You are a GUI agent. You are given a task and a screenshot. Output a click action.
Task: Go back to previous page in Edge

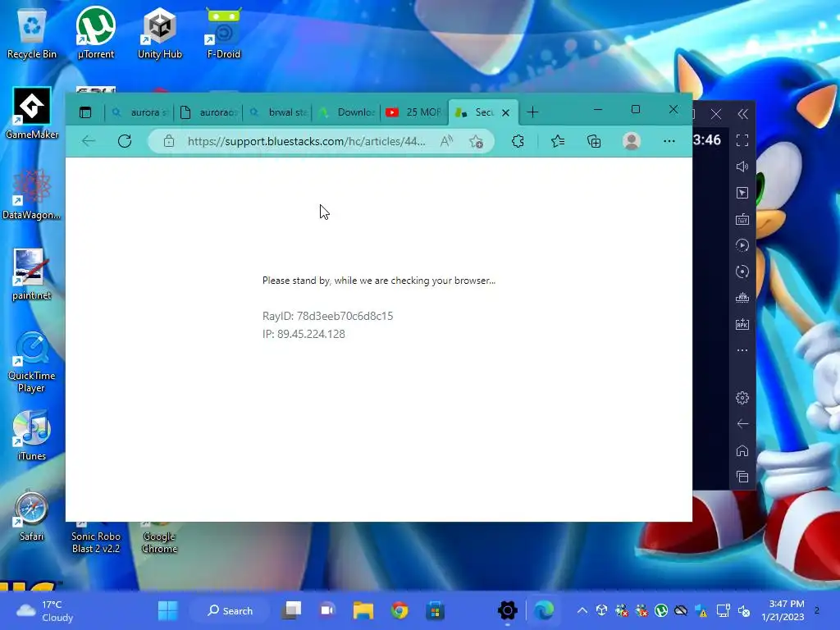coord(89,141)
